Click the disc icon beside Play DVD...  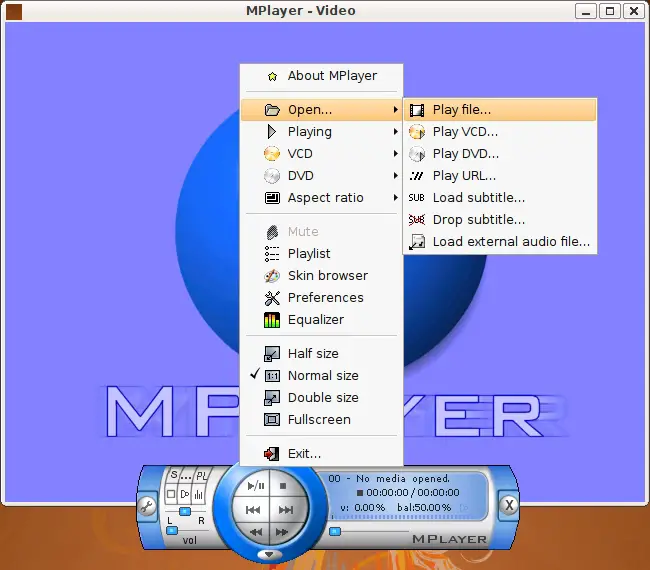417,154
